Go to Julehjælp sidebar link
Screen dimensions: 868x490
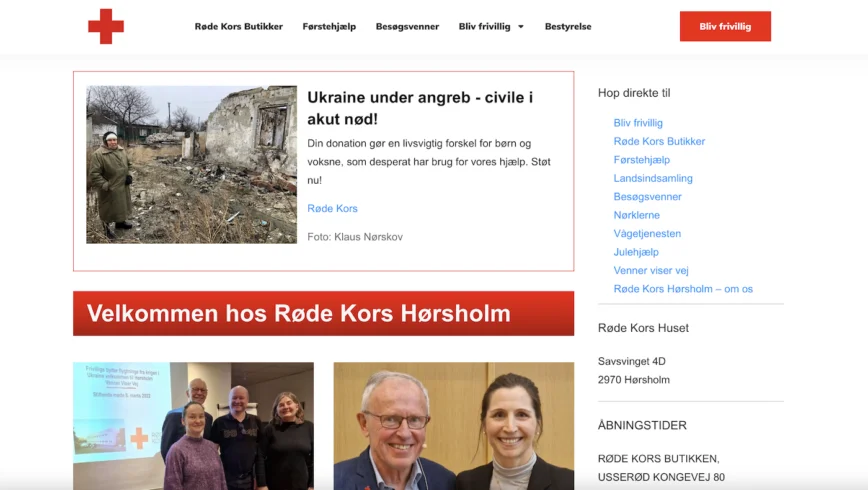pyautogui.click(x=636, y=252)
